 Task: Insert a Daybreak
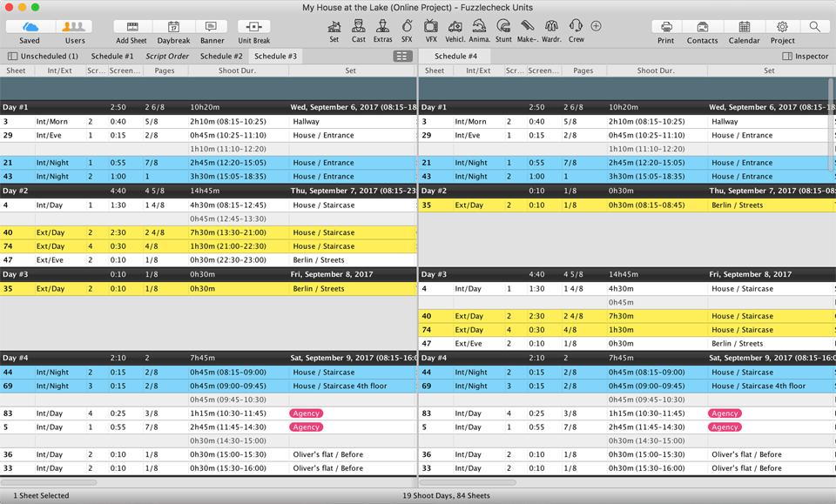point(173,27)
